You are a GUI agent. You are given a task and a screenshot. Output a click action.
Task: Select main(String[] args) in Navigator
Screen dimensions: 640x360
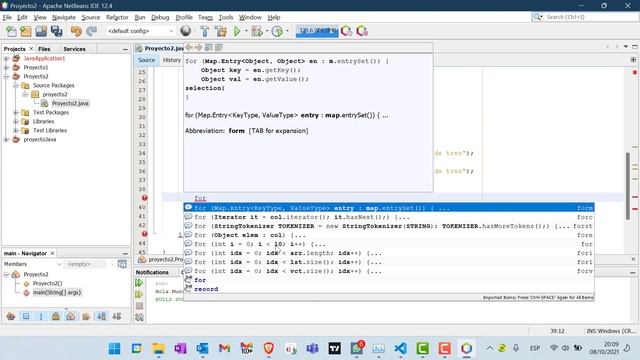click(57, 292)
